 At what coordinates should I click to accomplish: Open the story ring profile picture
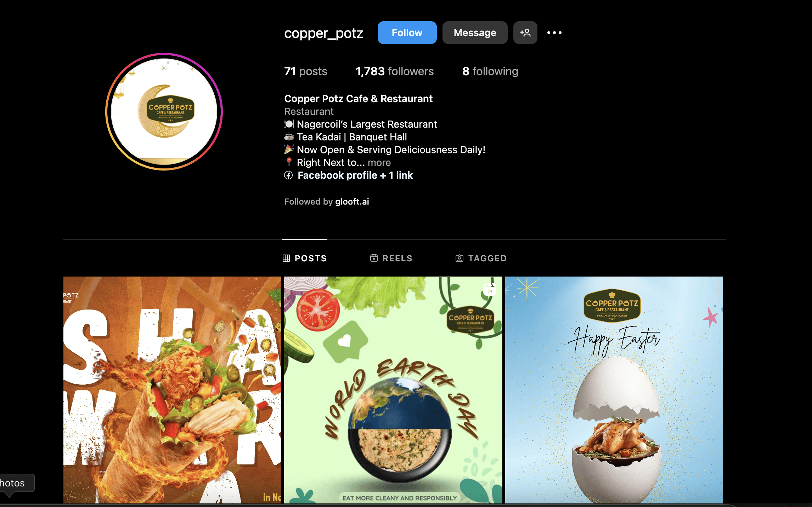coord(164,112)
